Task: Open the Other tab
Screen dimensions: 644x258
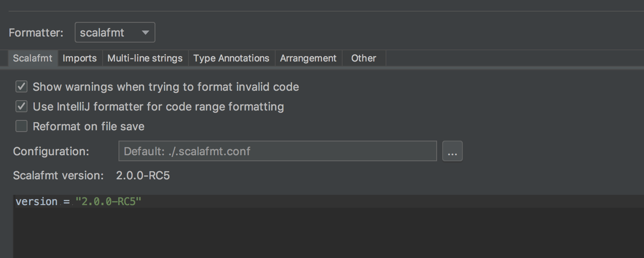Action: click(363, 58)
